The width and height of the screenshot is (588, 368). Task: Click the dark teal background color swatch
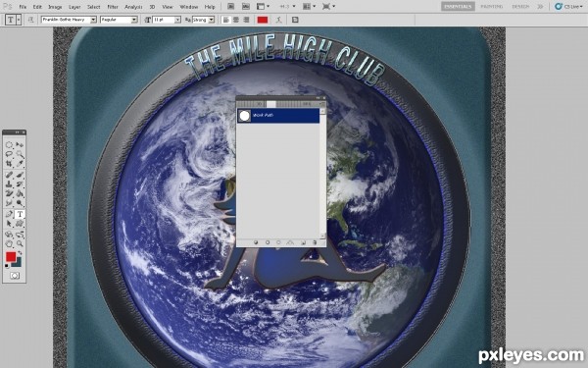coord(18,264)
